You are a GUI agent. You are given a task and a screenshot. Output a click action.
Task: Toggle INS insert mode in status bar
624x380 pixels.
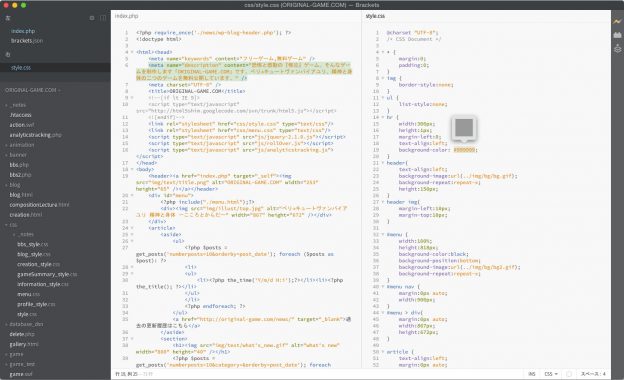532,374
